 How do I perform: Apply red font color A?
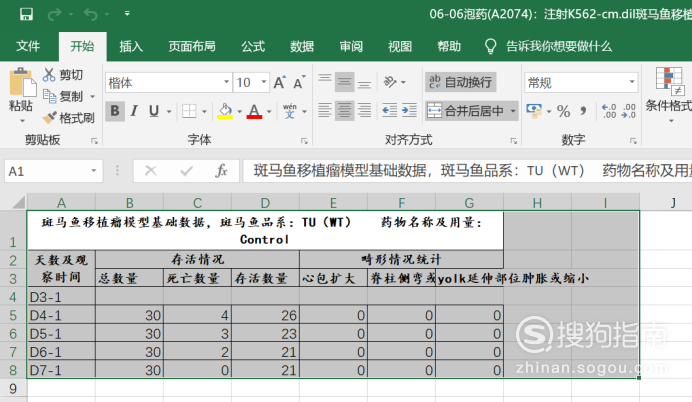click(254, 111)
